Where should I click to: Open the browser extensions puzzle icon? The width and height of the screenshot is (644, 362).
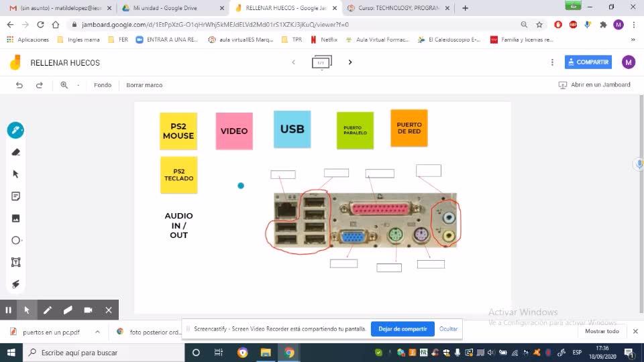[603, 25]
